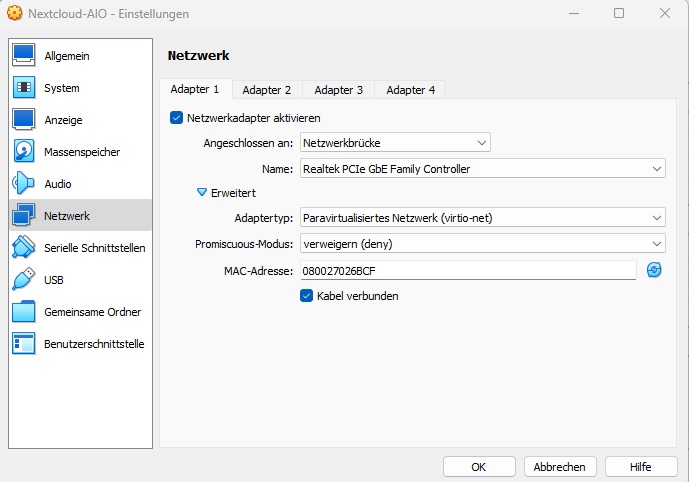Click into the MAC-Adresse field

pos(468,270)
